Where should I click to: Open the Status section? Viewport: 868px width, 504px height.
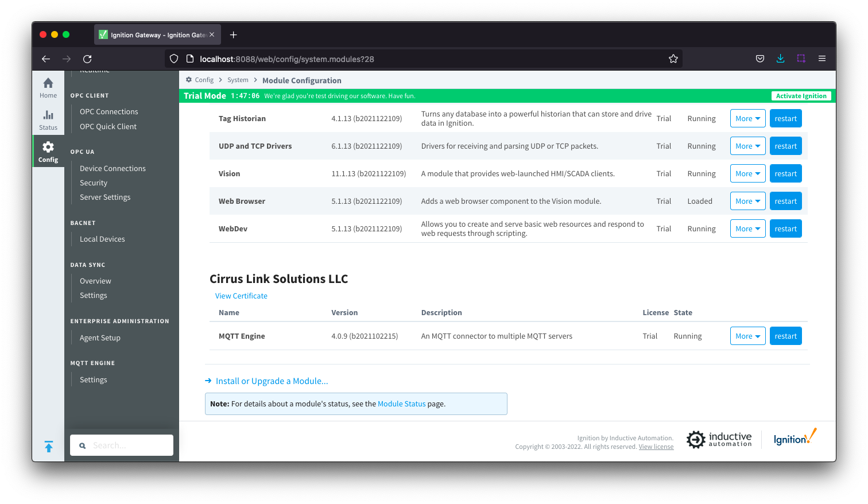click(x=48, y=119)
